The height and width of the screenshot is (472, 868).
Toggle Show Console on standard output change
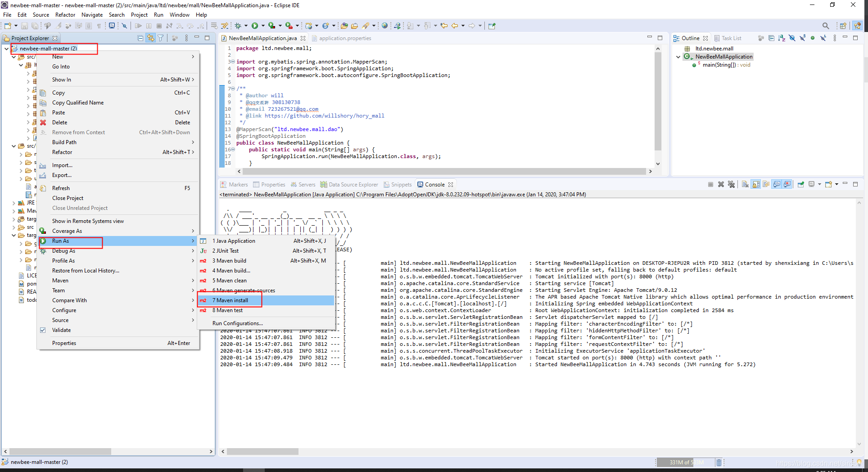point(777,184)
